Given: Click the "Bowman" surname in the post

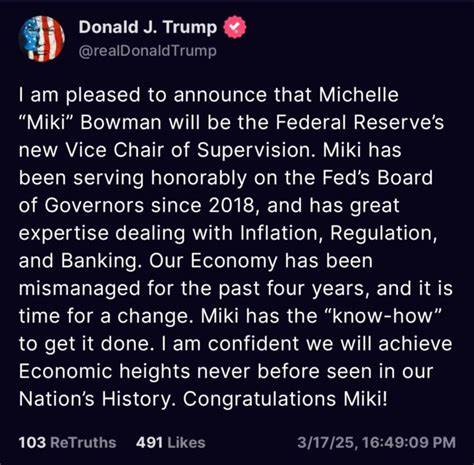Looking at the screenshot, I should [121, 123].
